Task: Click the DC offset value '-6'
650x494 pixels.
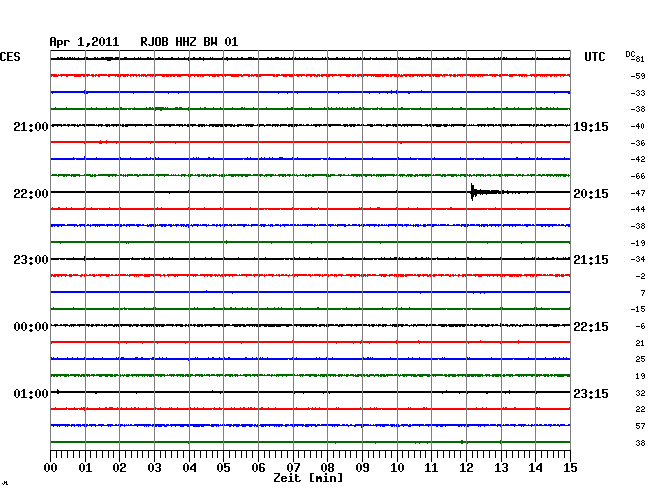Action: 640,326
